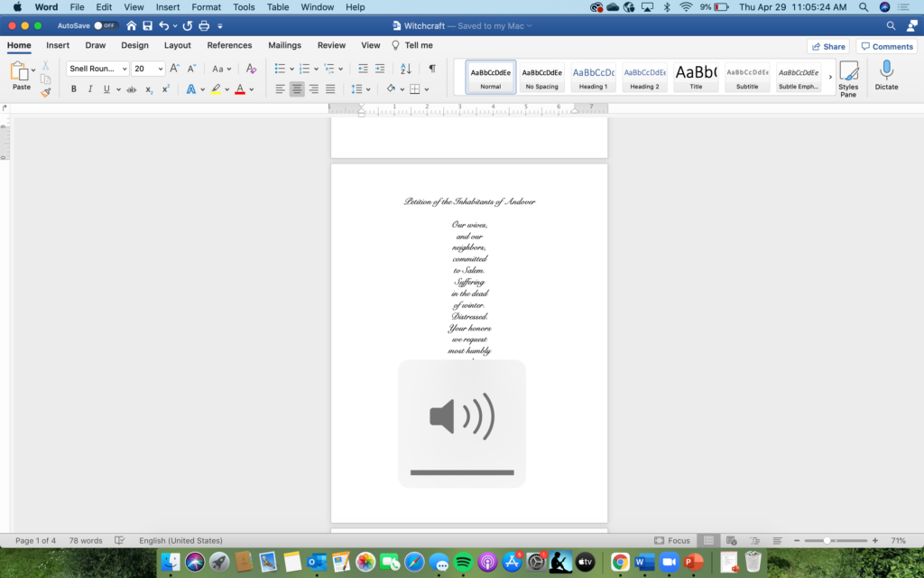Click the Clear All Formatting icon

pyautogui.click(x=251, y=69)
